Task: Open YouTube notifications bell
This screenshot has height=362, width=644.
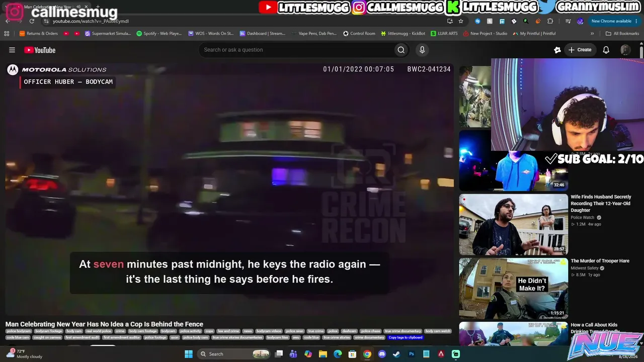Action: [x=606, y=50]
